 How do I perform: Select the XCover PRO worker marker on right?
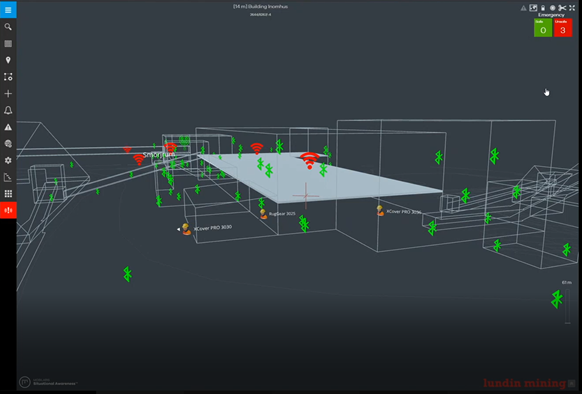pyautogui.click(x=380, y=211)
